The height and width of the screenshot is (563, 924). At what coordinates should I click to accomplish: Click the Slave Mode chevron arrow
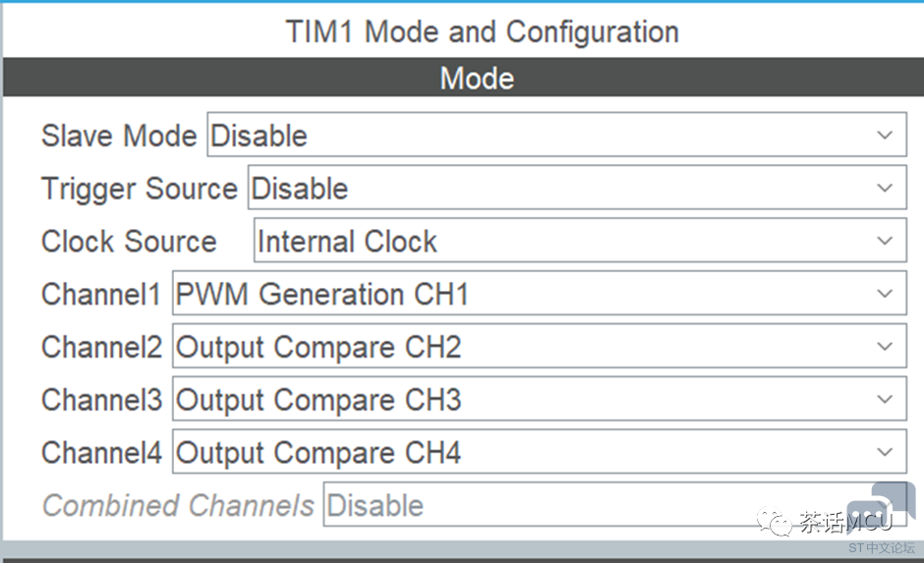coord(884,135)
